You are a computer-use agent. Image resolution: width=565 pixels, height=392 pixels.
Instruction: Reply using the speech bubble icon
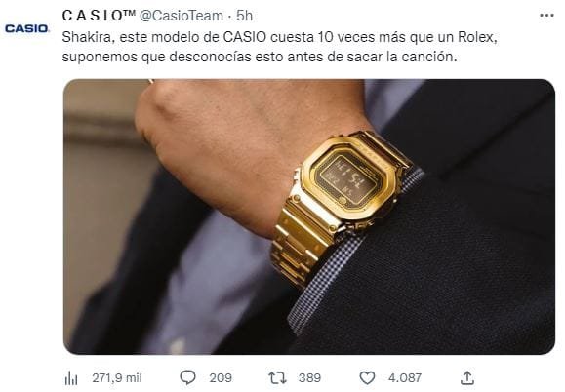(x=187, y=377)
